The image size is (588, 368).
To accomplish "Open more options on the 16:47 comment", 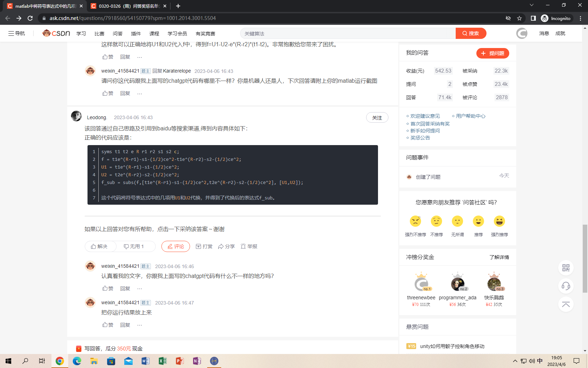I will pos(140,325).
